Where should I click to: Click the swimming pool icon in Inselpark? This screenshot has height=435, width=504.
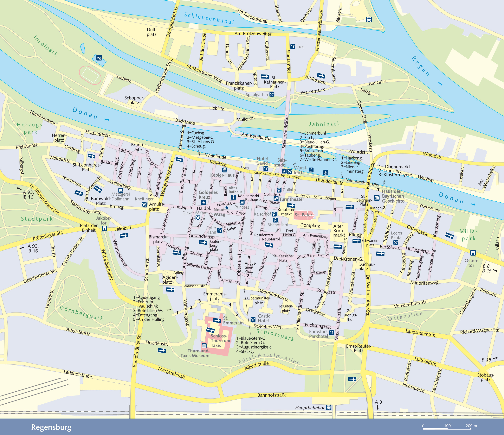[99, 58]
